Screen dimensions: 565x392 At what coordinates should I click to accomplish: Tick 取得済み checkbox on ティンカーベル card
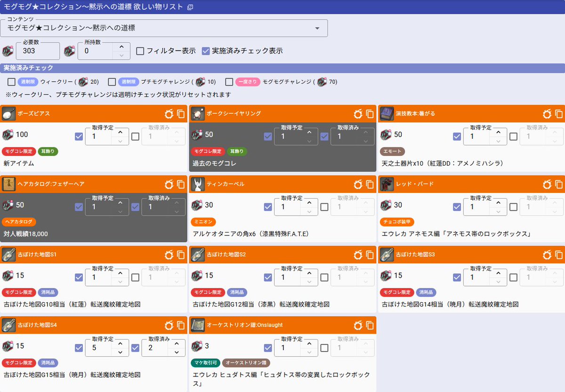click(x=324, y=207)
